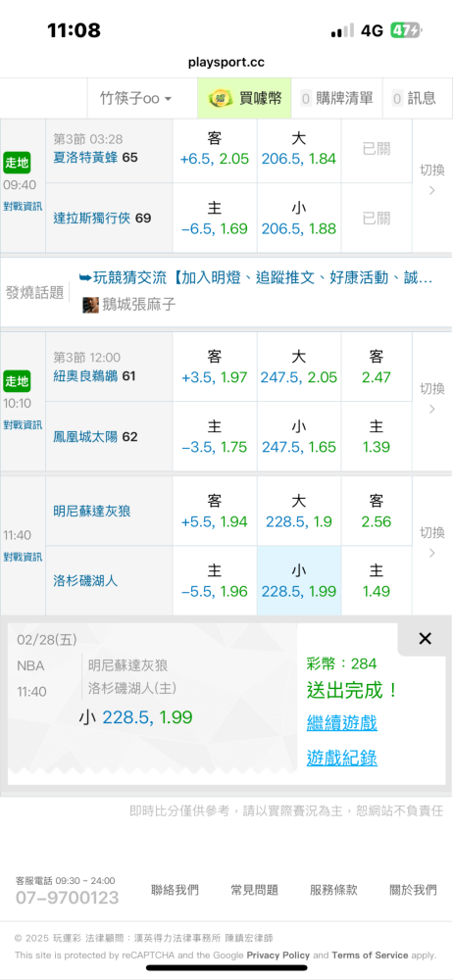Select 客 +5.5, 1.94 for 明尼蘇達灰狼

(215, 512)
